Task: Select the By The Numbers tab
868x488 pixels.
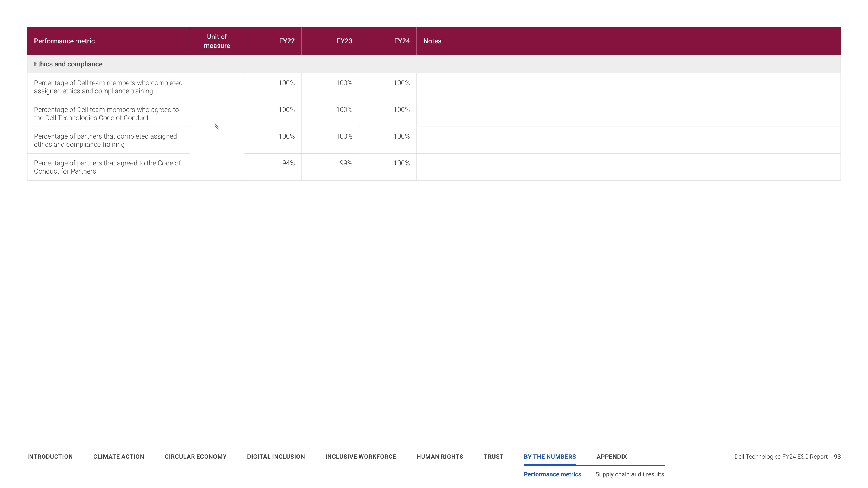Action: (550, 457)
